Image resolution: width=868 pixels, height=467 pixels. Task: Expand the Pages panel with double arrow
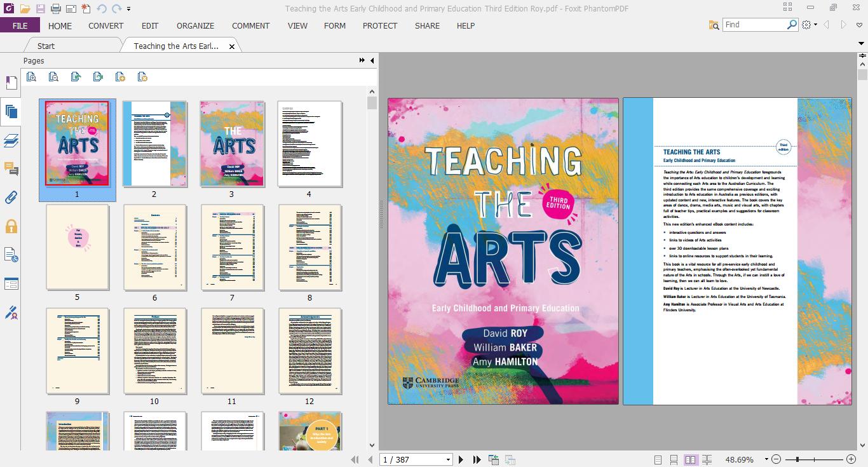pyautogui.click(x=362, y=60)
